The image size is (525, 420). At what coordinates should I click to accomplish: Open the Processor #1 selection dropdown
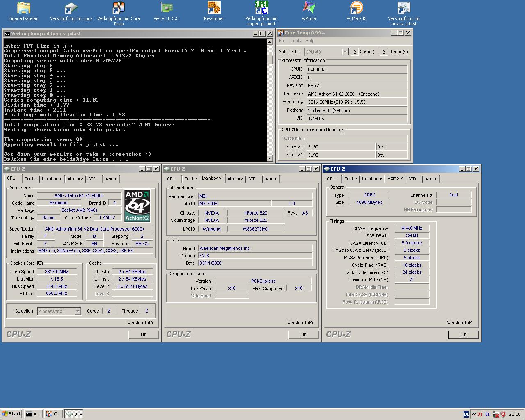click(78, 311)
